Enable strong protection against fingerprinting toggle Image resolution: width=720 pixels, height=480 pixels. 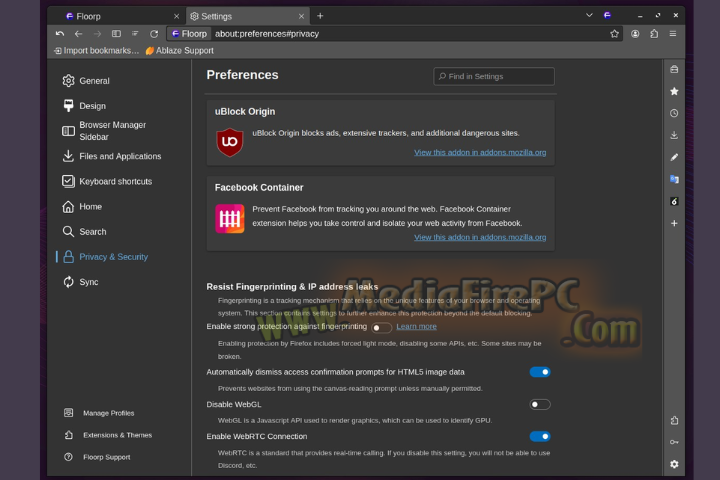381,328
